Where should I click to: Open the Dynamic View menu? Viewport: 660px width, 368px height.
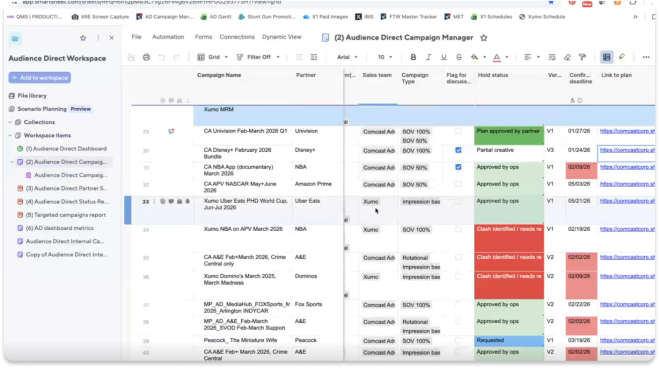click(x=282, y=37)
